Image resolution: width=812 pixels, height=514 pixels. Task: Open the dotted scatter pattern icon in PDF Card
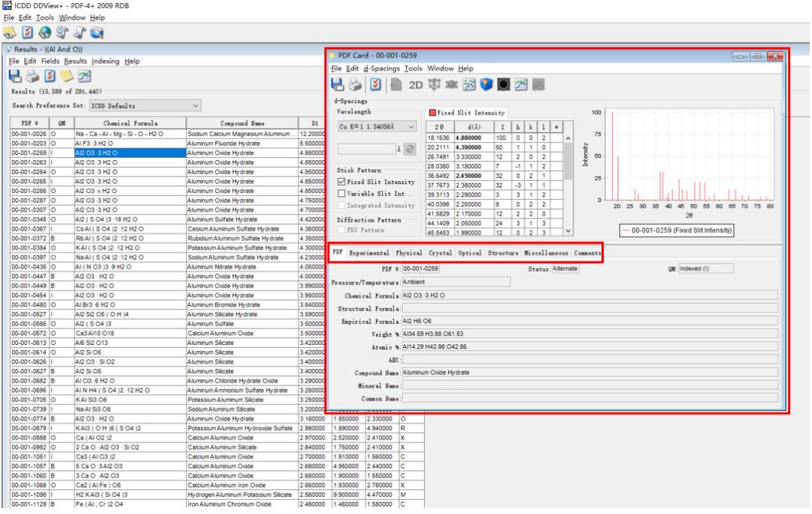[x=469, y=84]
